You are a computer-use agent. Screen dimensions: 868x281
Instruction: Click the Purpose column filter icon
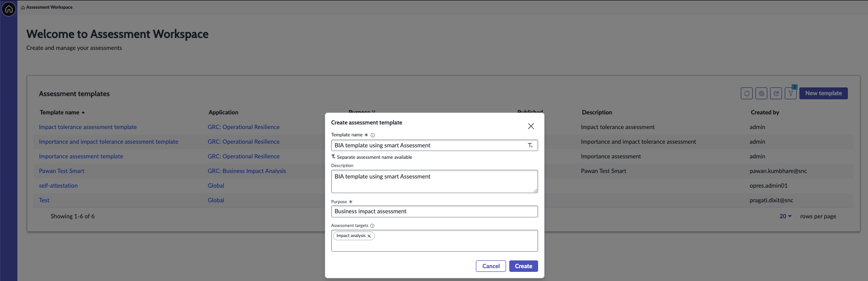[373, 112]
